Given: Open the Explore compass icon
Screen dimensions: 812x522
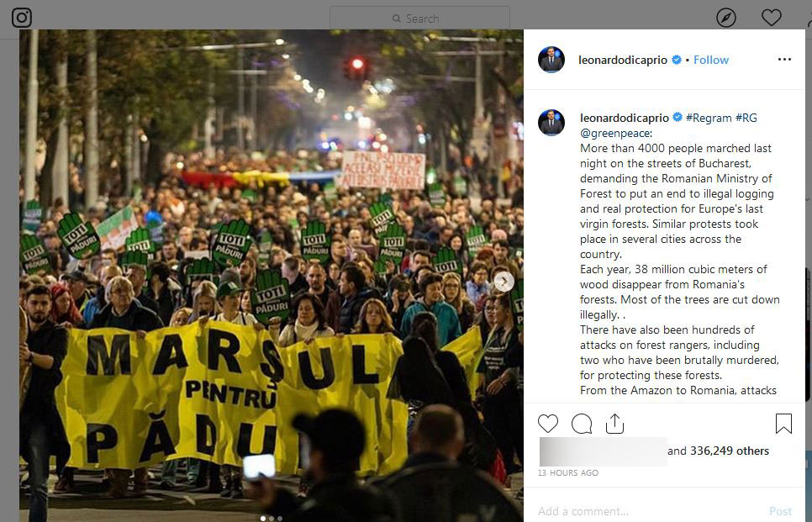Looking at the screenshot, I should (x=726, y=18).
